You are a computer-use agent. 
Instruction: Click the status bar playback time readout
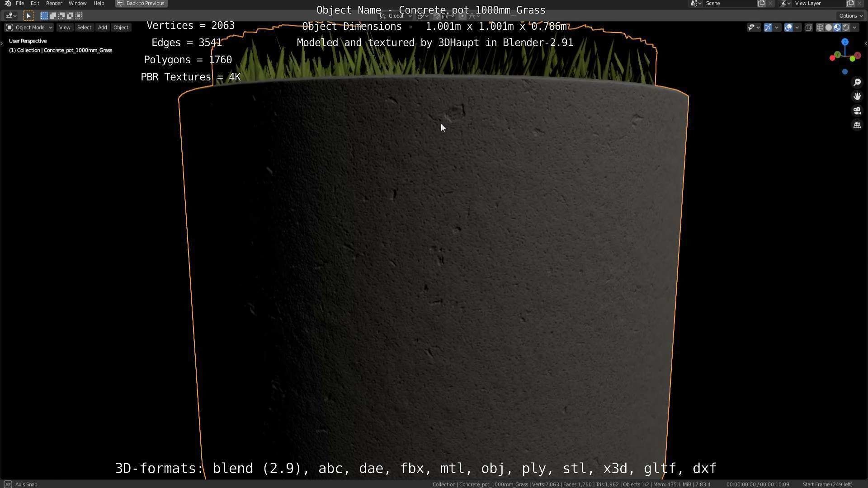tap(758, 484)
